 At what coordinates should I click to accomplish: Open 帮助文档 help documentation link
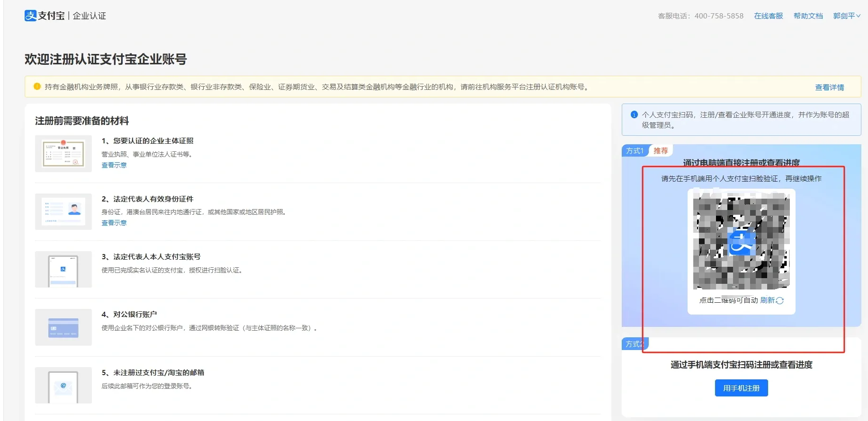(808, 16)
